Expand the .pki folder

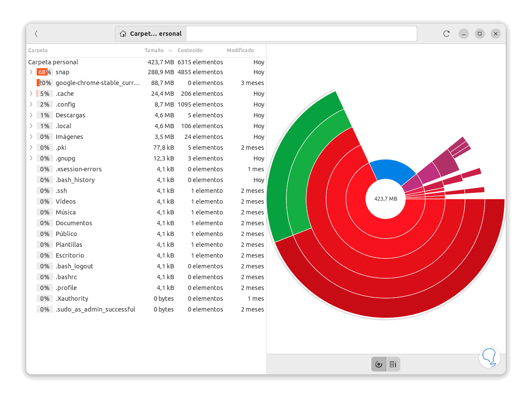[x=31, y=148]
